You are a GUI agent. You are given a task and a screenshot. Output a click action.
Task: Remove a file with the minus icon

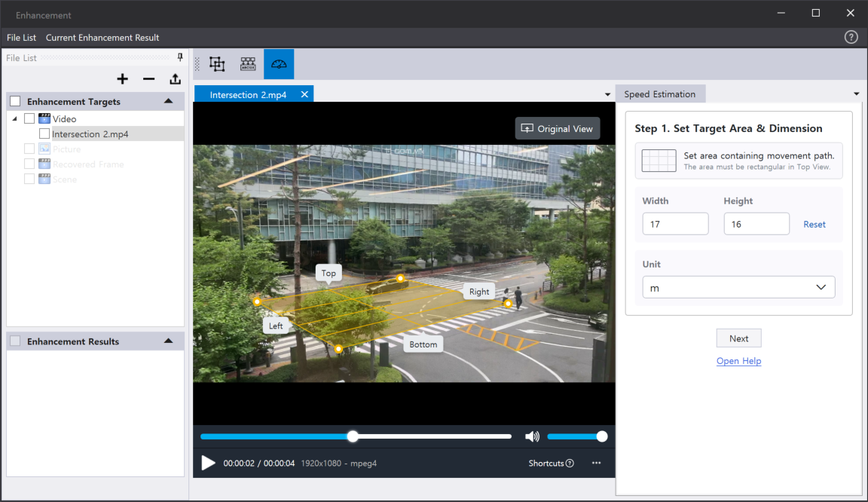(x=148, y=79)
